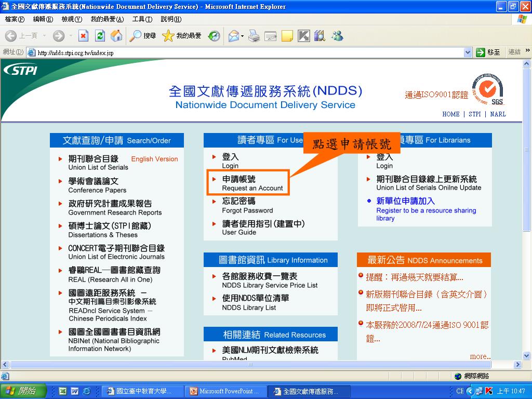This screenshot has height=399, width=532.
Task: Click the Mail envelope toolbar icon
Action: pyautogui.click(x=234, y=36)
